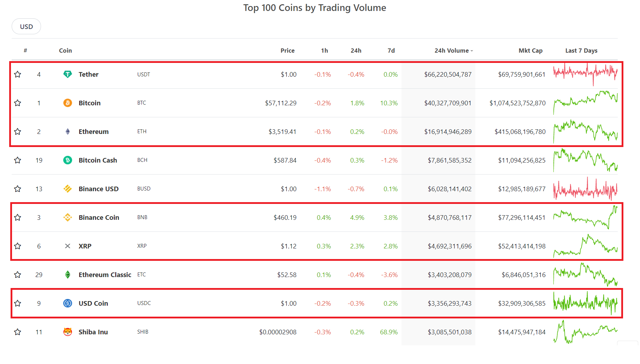Viewport: 640px width, 364px height.
Task: Open the Bitcoin Cash coin icon
Action: coord(67,160)
